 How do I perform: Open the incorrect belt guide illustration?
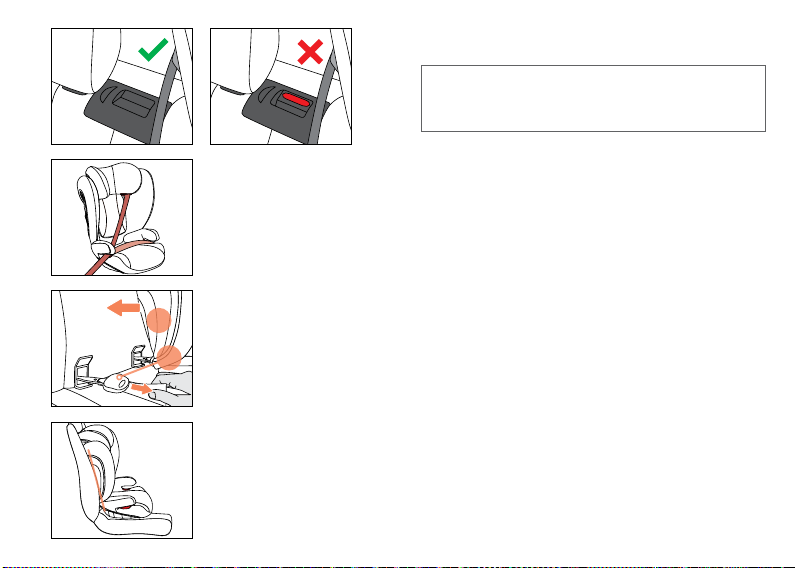(281, 86)
